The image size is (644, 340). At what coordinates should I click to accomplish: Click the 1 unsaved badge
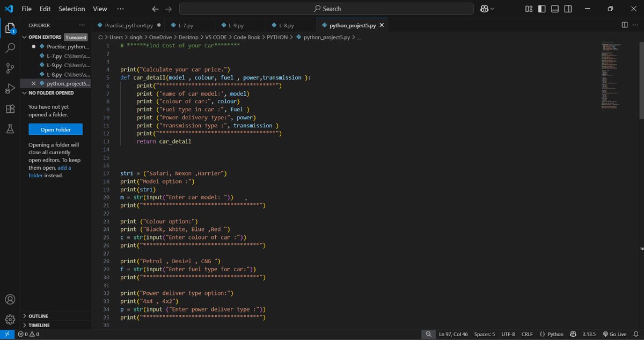coord(76,37)
